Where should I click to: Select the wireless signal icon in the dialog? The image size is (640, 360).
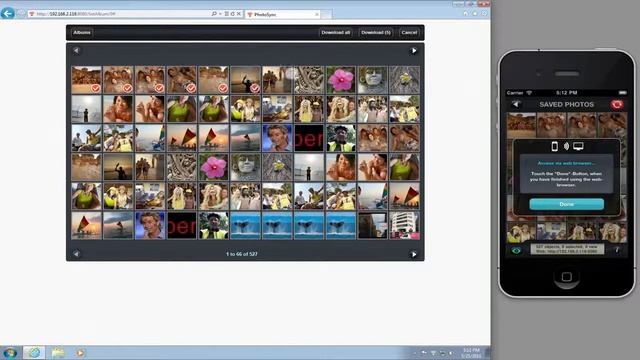[x=566, y=146]
